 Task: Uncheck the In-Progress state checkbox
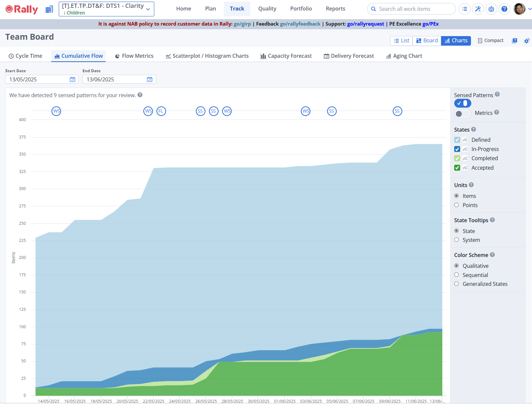tap(457, 149)
